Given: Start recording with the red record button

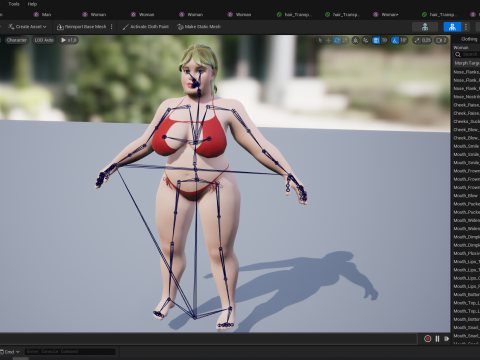Looking at the screenshot, I should click(x=428, y=339).
